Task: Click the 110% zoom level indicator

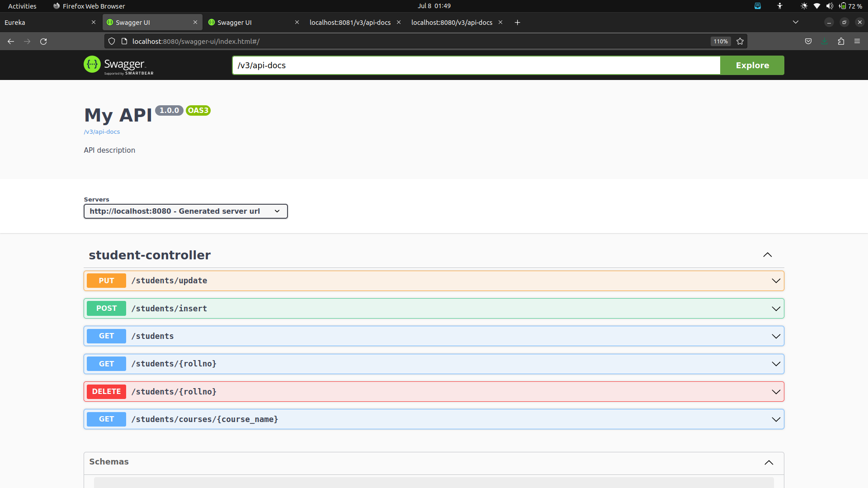Action: 720,41
